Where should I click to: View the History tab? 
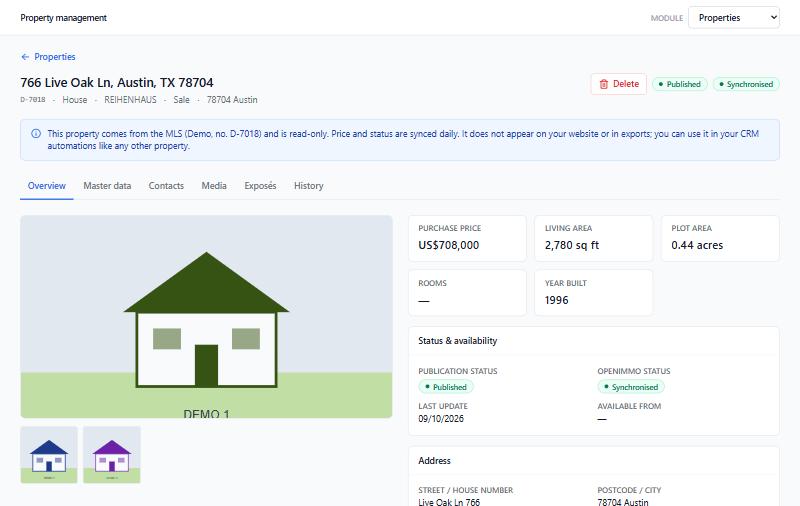(x=309, y=186)
